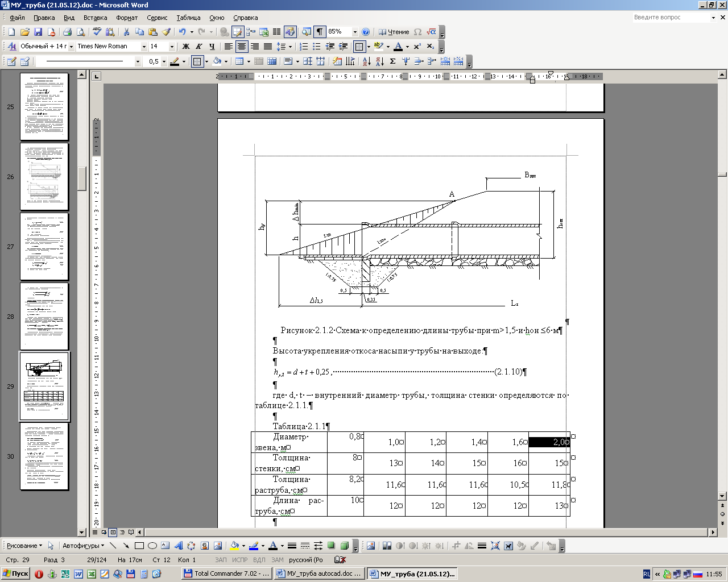Select the page 27 thumbnail
Viewport: 728px width, 582px height.
44,247
